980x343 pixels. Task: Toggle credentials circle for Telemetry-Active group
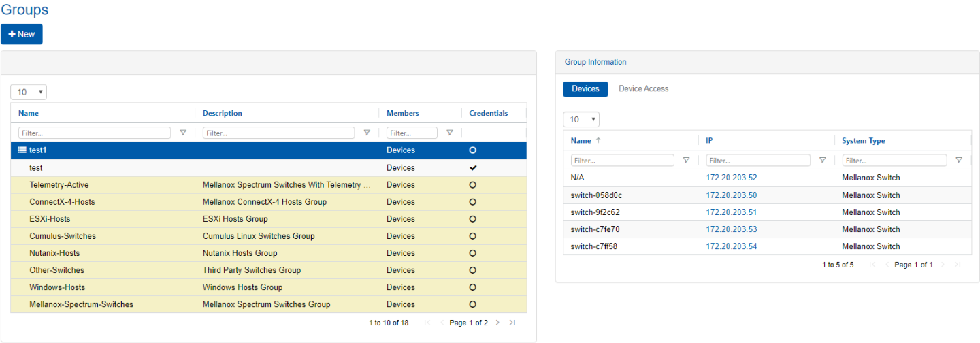[x=472, y=185]
